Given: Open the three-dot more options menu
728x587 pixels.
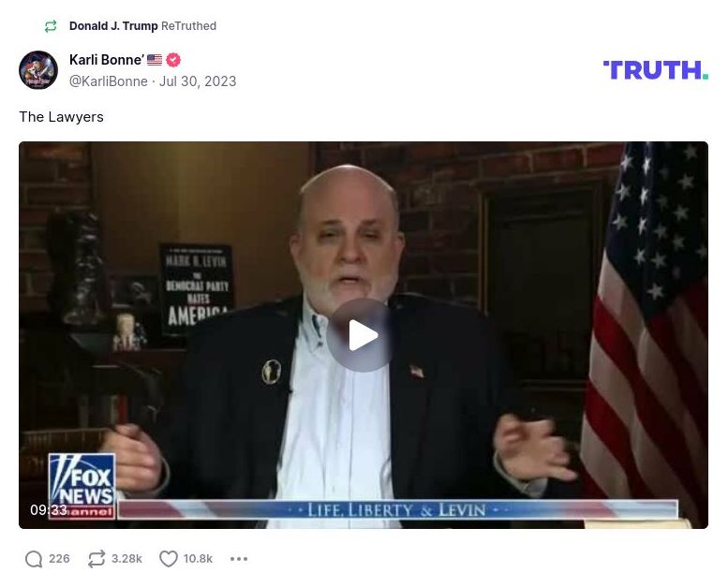Looking at the screenshot, I should (239, 559).
